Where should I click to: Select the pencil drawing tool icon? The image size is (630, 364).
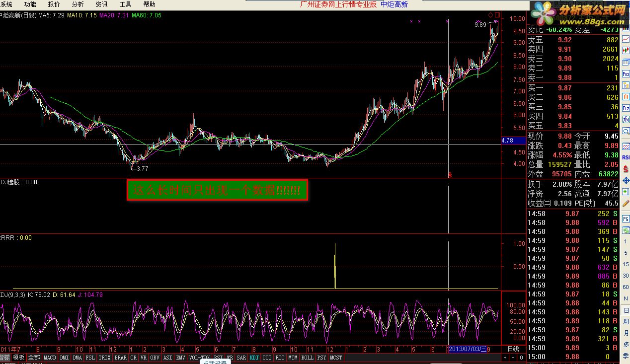click(625, 205)
